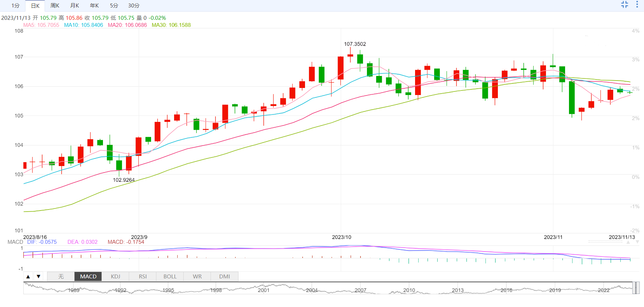Click the black up arrow beside indicator buttons

(x=28, y=277)
